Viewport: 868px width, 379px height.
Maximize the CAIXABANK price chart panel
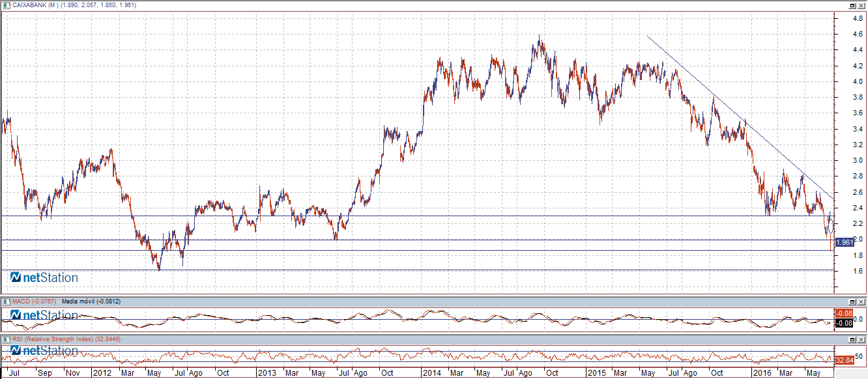[852, 5]
